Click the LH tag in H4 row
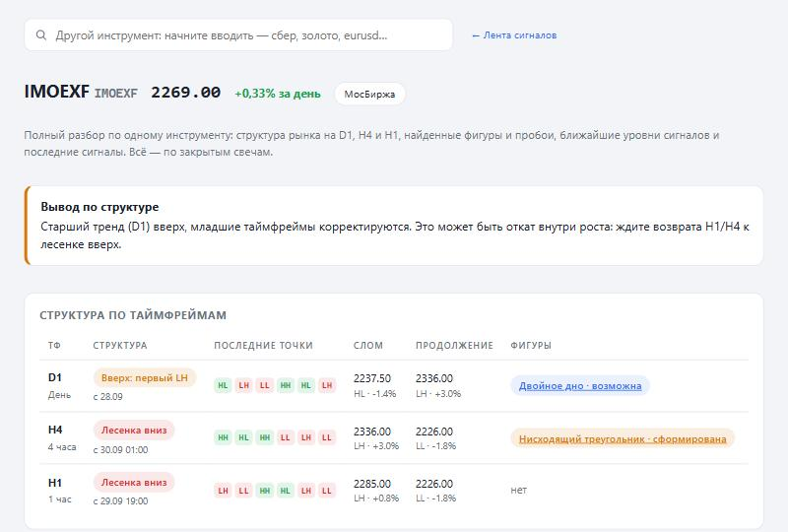This screenshot has width=788, height=532. tap(306, 437)
